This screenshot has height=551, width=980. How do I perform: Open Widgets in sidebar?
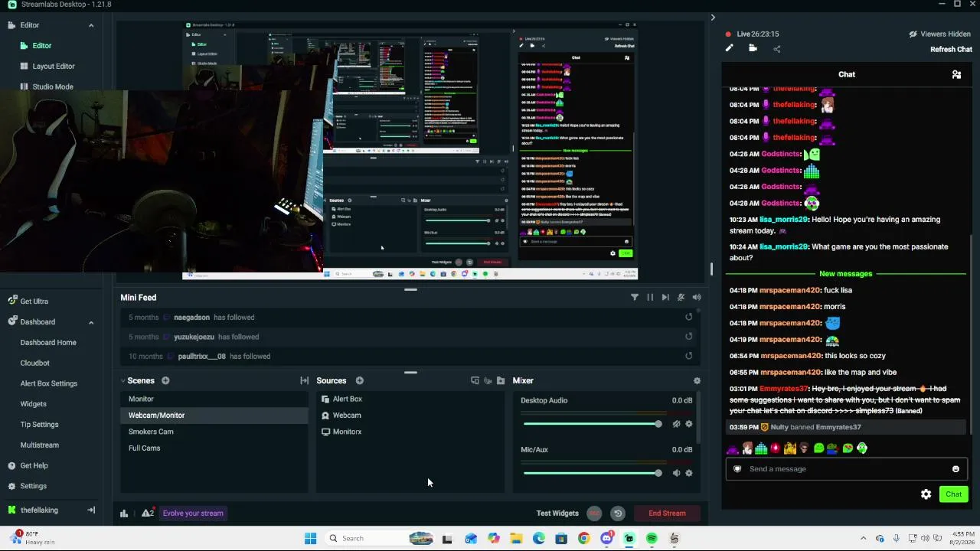tap(33, 404)
